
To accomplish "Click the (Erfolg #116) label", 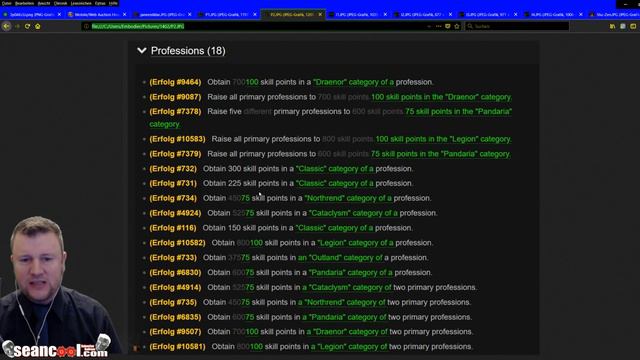I will pos(173,228).
